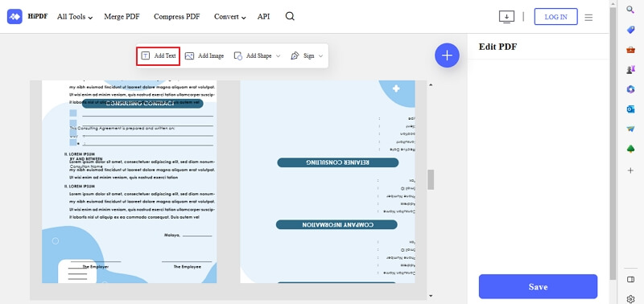Click the browser page scrollbar

pyautogui.click(x=613, y=144)
